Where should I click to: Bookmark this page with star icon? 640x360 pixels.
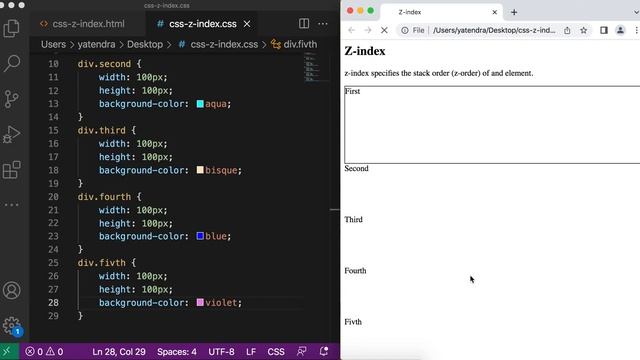click(584, 30)
